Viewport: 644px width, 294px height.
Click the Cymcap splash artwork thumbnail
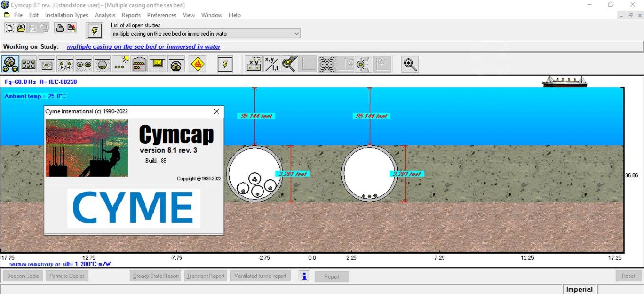click(x=87, y=148)
